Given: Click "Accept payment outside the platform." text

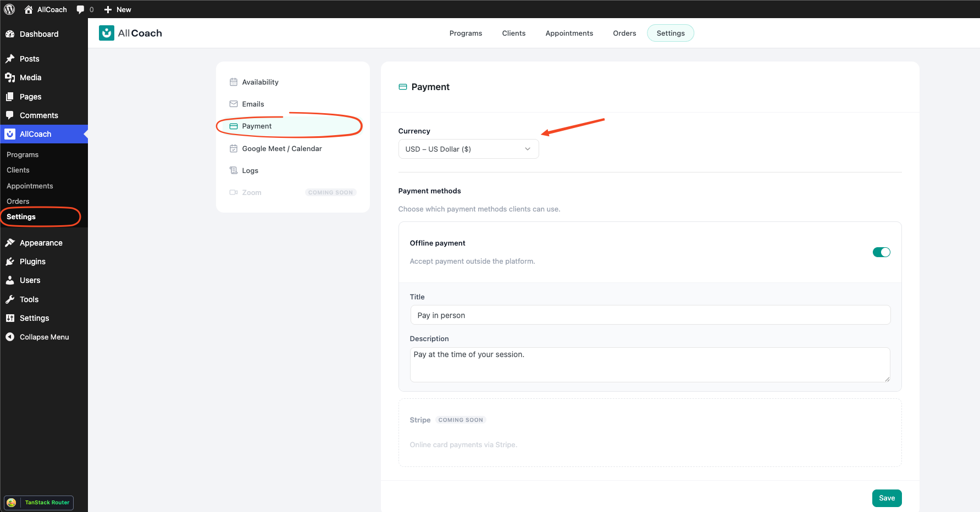Looking at the screenshot, I should (472, 261).
